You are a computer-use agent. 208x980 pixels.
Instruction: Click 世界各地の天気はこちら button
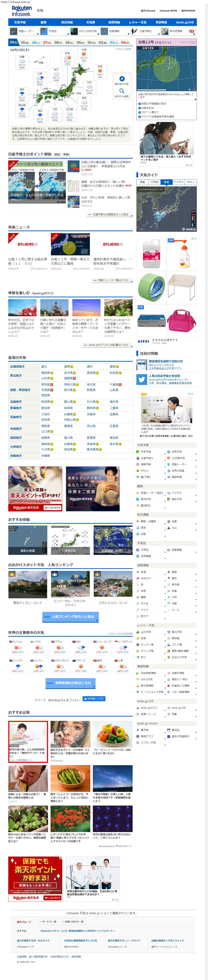70,683
